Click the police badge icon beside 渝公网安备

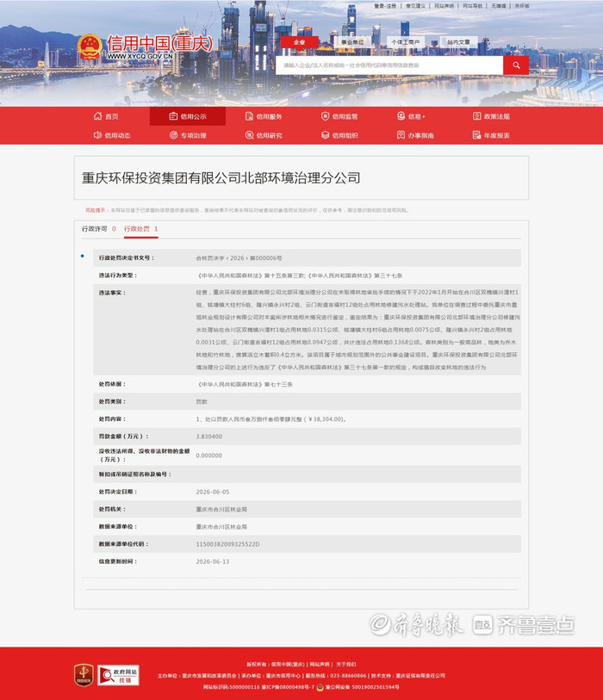320,687
